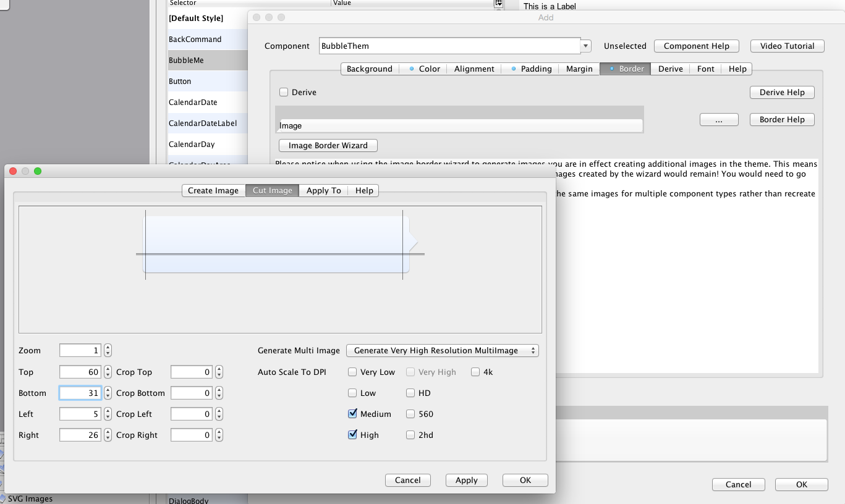Image resolution: width=845 pixels, height=504 pixels.
Task: Click the Image Border Wizard button
Action: coord(328,145)
